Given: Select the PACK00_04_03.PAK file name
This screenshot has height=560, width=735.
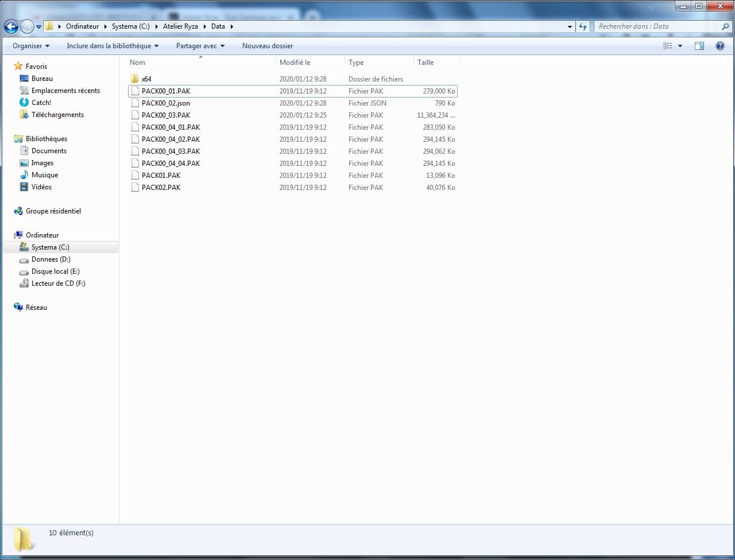Looking at the screenshot, I should tap(171, 151).
